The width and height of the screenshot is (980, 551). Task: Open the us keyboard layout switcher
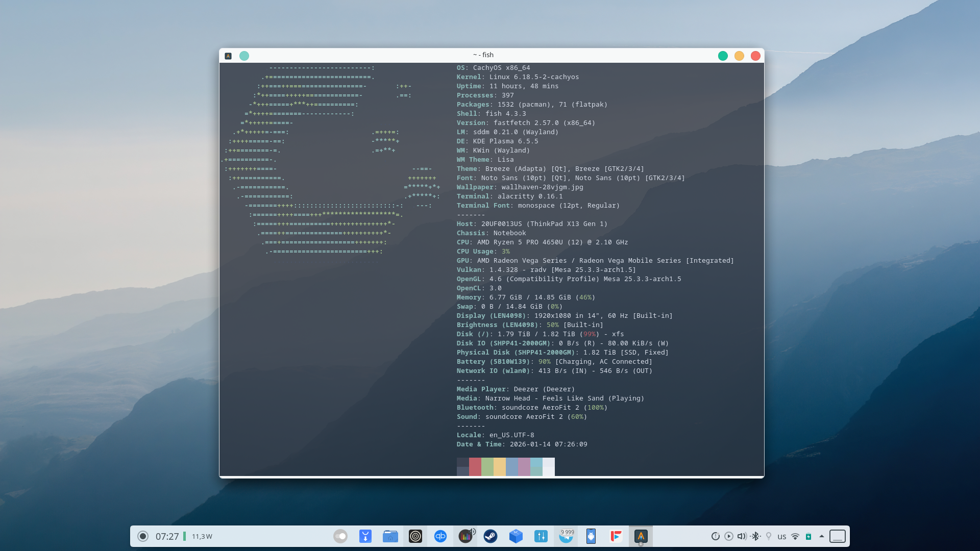(782, 537)
